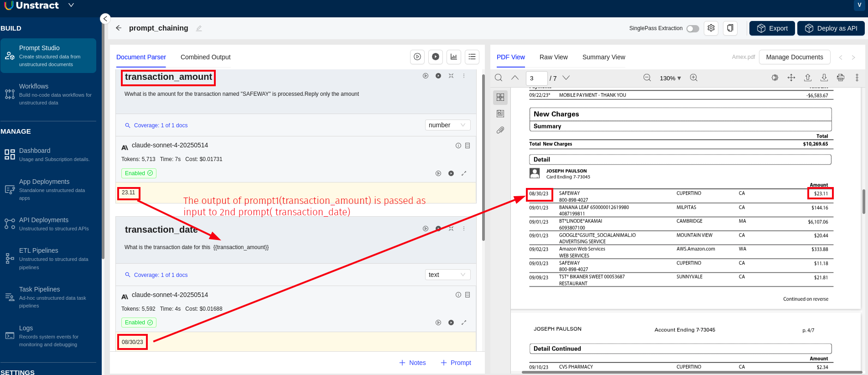
Task: Click the PDF page number field
Action: 536,78
